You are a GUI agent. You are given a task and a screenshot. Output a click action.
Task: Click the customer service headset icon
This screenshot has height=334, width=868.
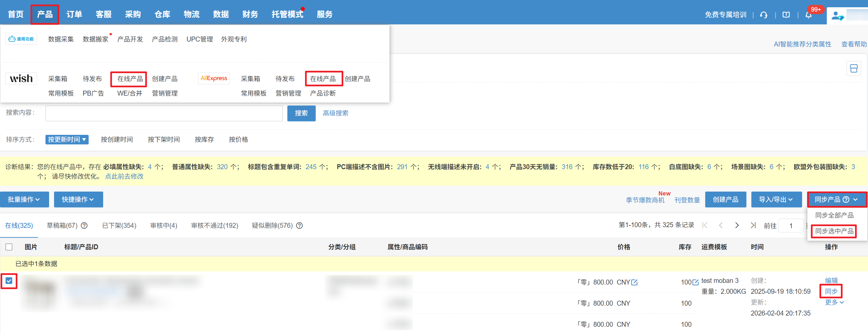[x=764, y=15]
